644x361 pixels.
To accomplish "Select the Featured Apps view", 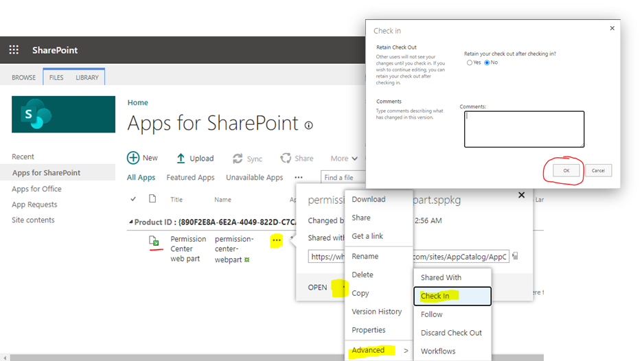I will (x=191, y=178).
